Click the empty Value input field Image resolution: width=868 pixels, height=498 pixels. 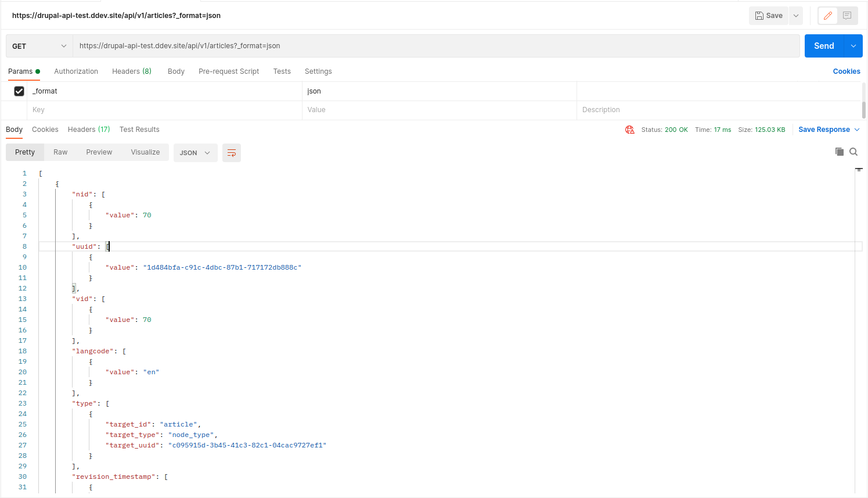pyautogui.click(x=440, y=110)
